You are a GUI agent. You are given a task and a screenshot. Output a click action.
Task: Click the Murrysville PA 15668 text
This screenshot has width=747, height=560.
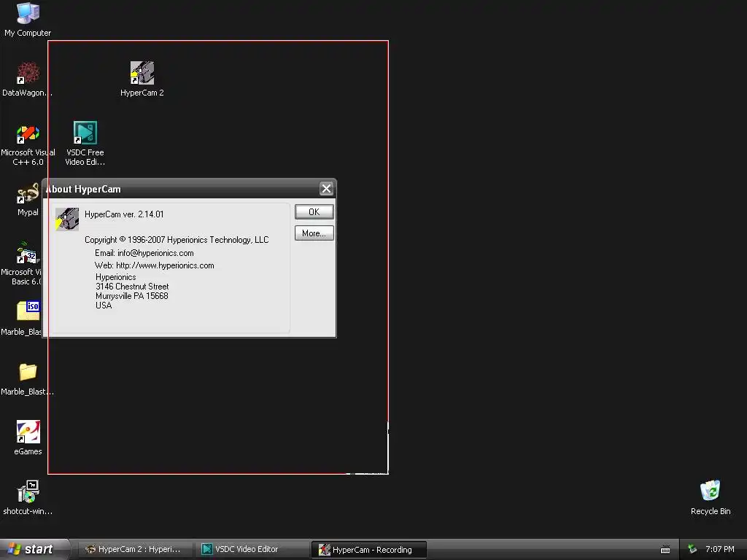coord(132,296)
